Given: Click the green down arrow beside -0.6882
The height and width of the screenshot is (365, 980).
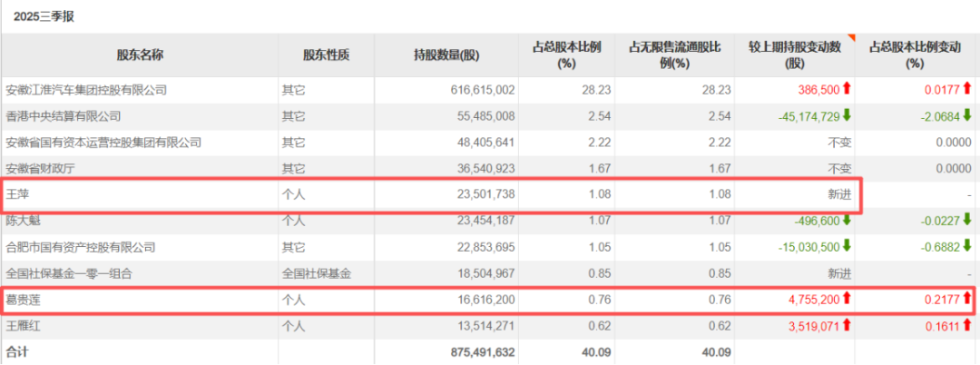Looking at the screenshot, I should click(x=967, y=247).
